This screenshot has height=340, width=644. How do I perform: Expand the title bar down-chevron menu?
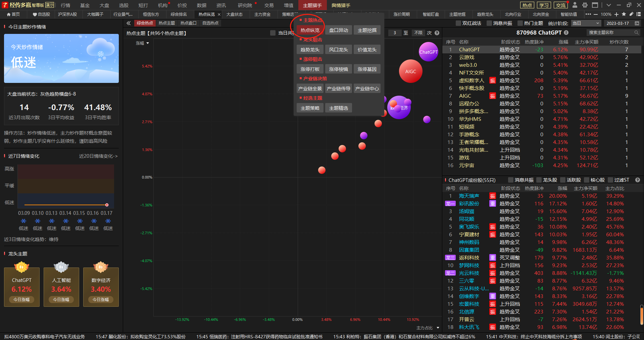[x=609, y=5]
